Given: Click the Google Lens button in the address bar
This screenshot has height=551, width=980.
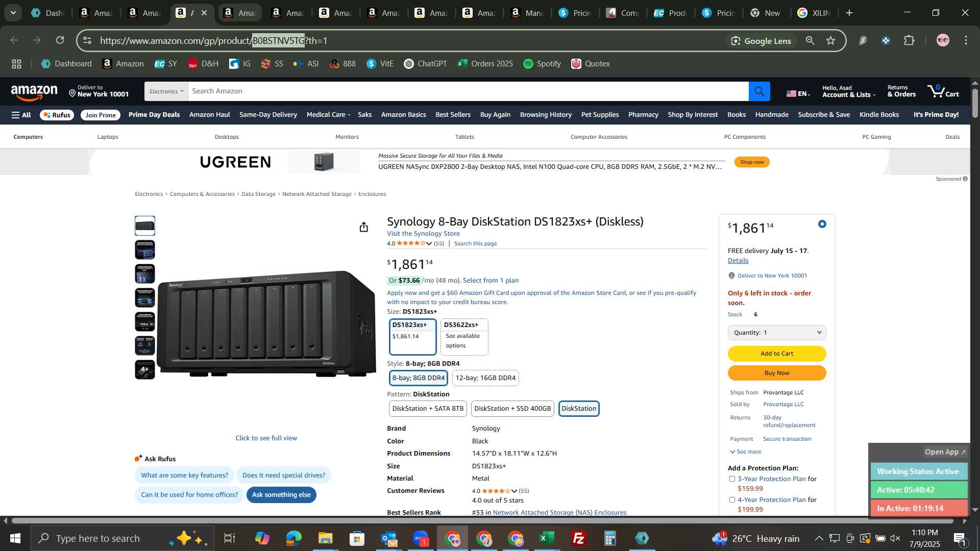Looking at the screenshot, I should 761,41.
